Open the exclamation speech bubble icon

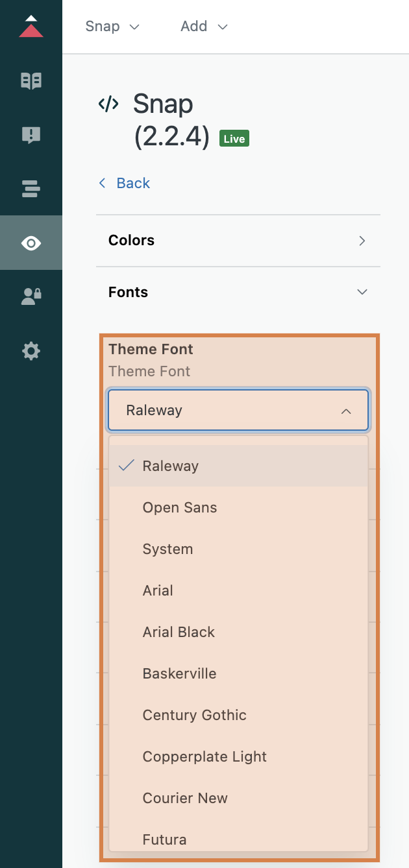point(31,135)
